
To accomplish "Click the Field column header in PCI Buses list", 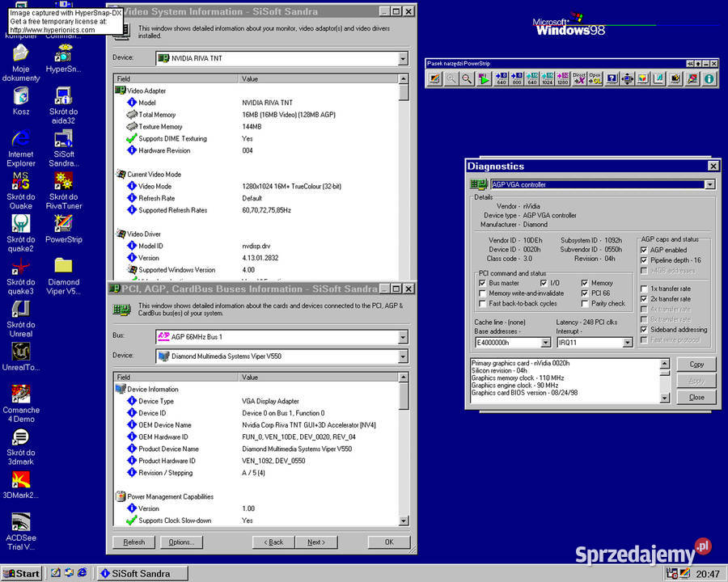I will tap(176, 377).
